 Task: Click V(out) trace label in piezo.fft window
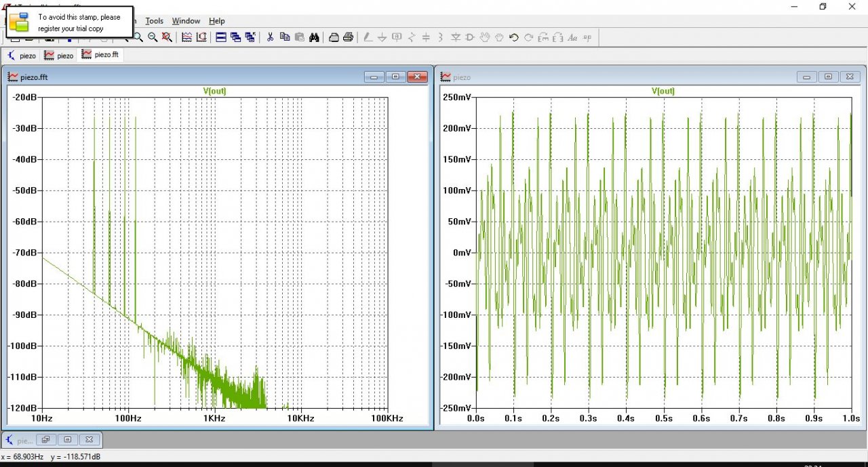click(215, 91)
